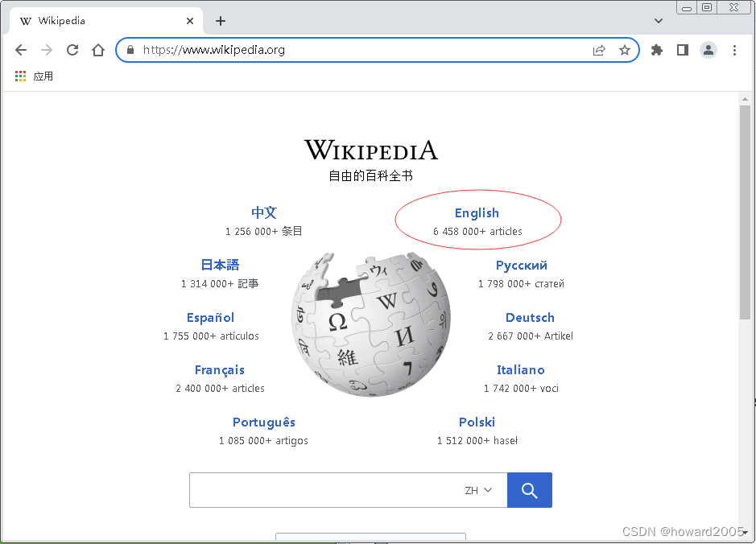Open the English Wikipedia link

pyautogui.click(x=477, y=213)
